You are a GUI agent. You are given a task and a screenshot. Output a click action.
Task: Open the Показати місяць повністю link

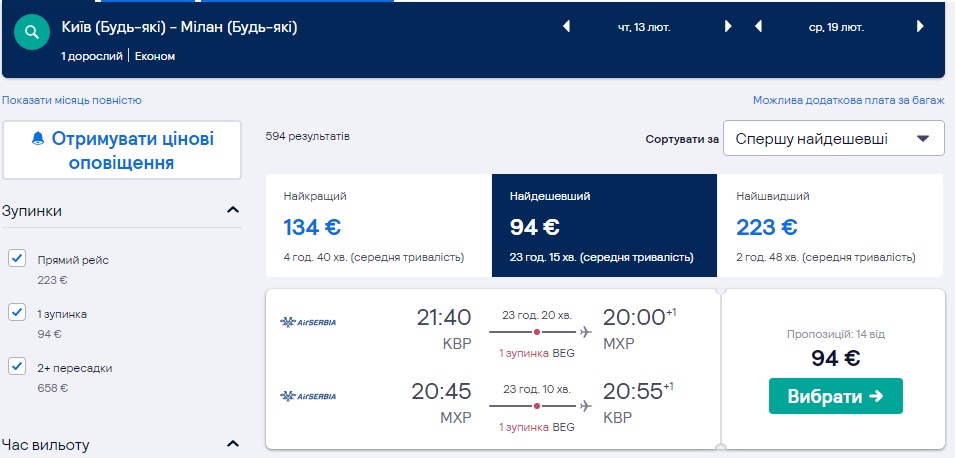click(x=72, y=100)
